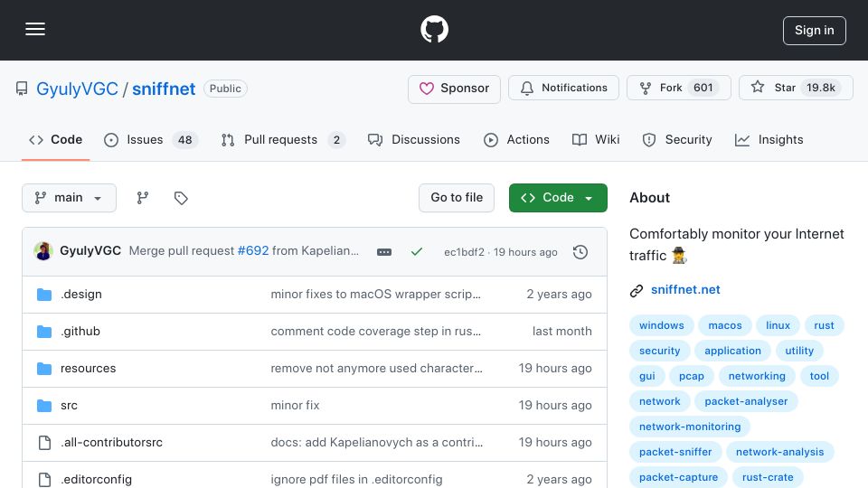Click Go to file button
Image resolution: width=868 pixels, height=488 pixels.
pyautogui.click(x=456, y=198)
